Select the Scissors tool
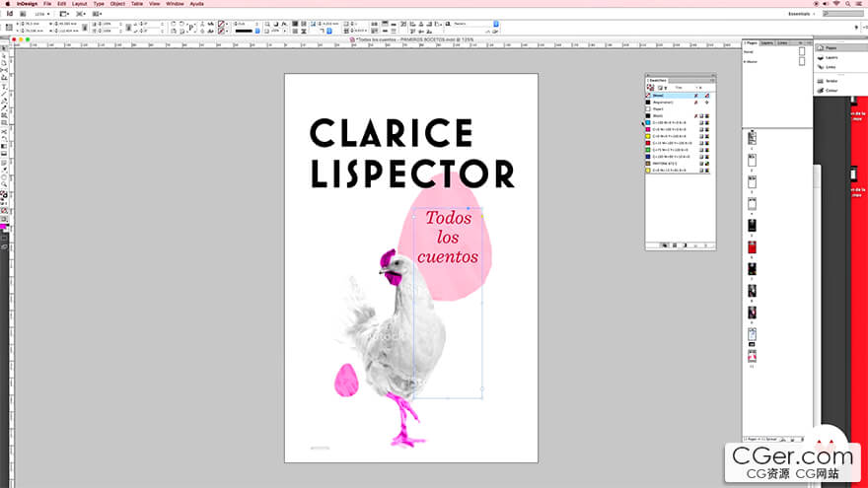This screenshot has width=868, height=488. pyautogui.click(x=4, y=132)
